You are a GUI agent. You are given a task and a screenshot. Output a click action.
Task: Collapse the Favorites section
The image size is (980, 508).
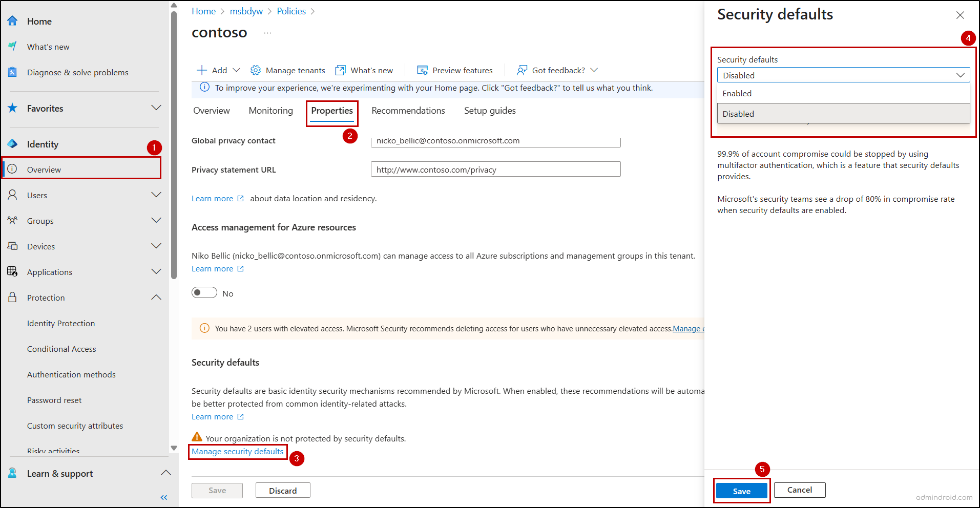tap(156, 108)
